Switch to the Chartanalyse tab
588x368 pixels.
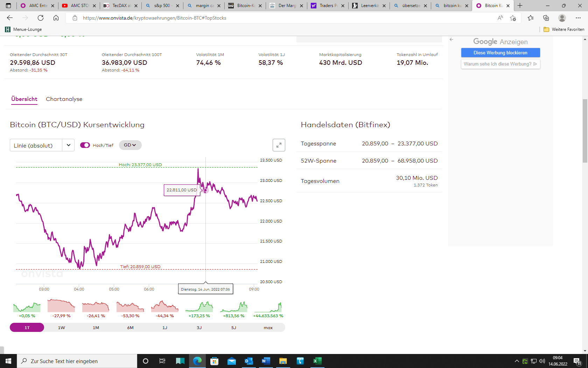(64, 99)
